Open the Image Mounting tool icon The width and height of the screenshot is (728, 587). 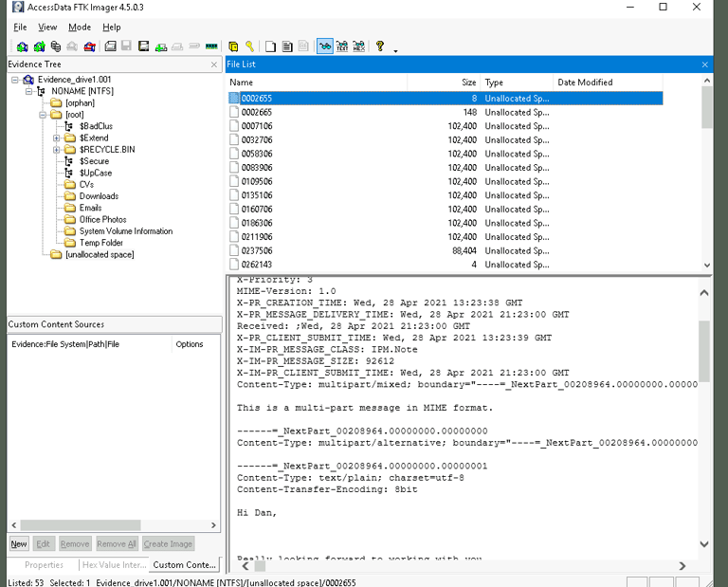pos(56,46)
